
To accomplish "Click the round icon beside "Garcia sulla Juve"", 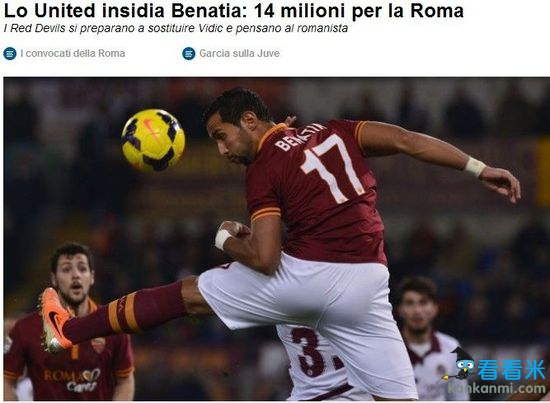I will 189,54.
